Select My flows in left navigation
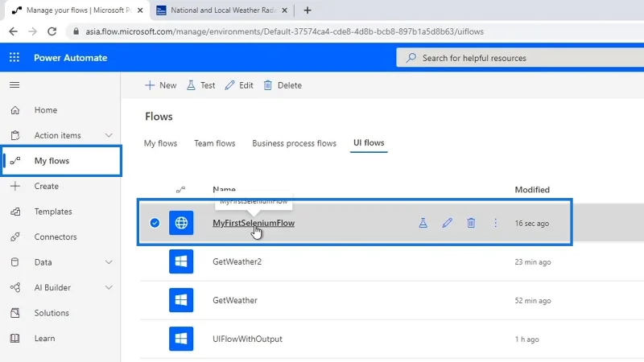The width and height of the screenshot is (644, 362). (61, 161)
